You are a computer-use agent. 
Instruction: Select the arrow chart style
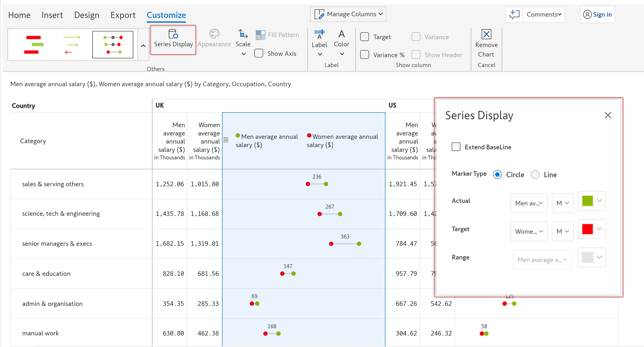coord(72,45)
